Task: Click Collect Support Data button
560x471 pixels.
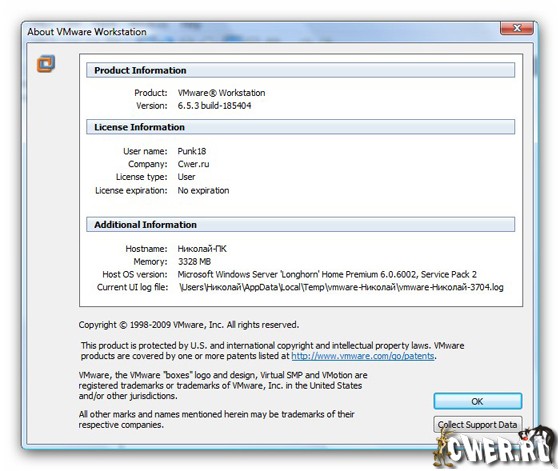Action: (478, 425)
